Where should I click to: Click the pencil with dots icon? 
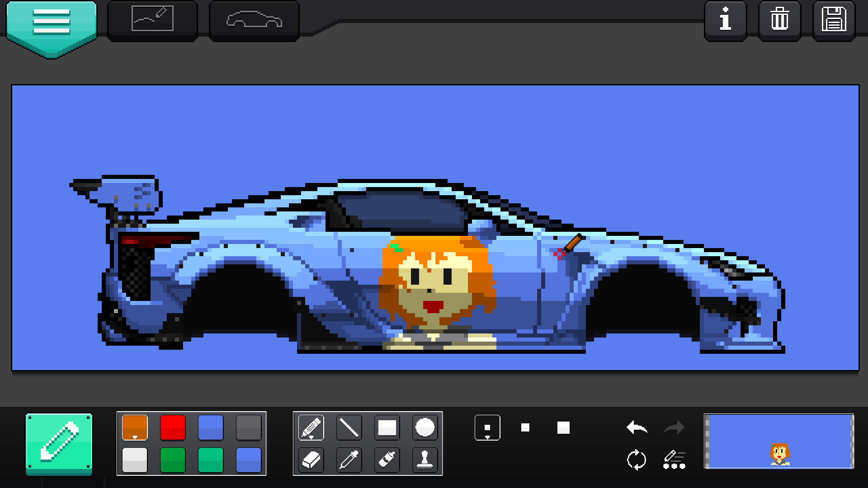click(x=674, y=460)
